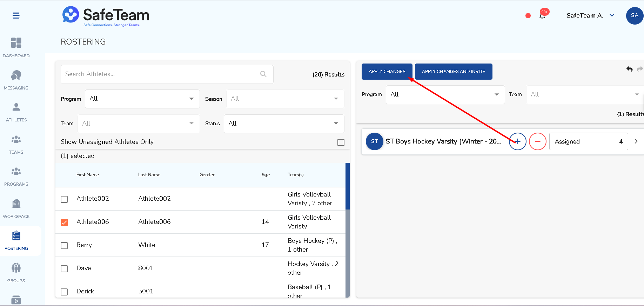Click Hockey Varsity, 2 other cell
The height and width of the screenshot is (306, 644).
[x=313, y=268]
